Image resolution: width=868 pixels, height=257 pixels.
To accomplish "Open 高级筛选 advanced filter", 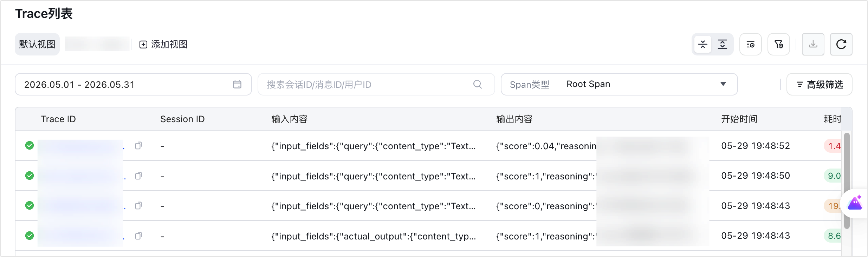I will [820, 84].
